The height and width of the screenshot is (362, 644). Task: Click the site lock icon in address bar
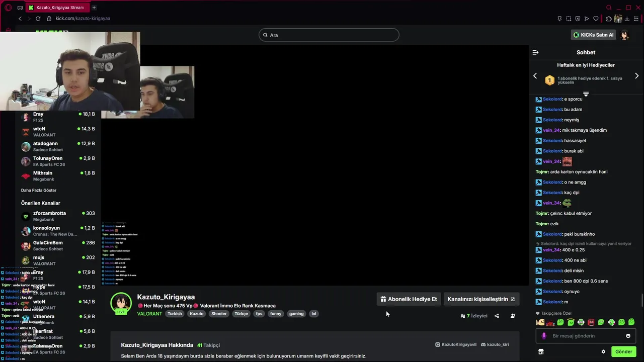point(49,19)
